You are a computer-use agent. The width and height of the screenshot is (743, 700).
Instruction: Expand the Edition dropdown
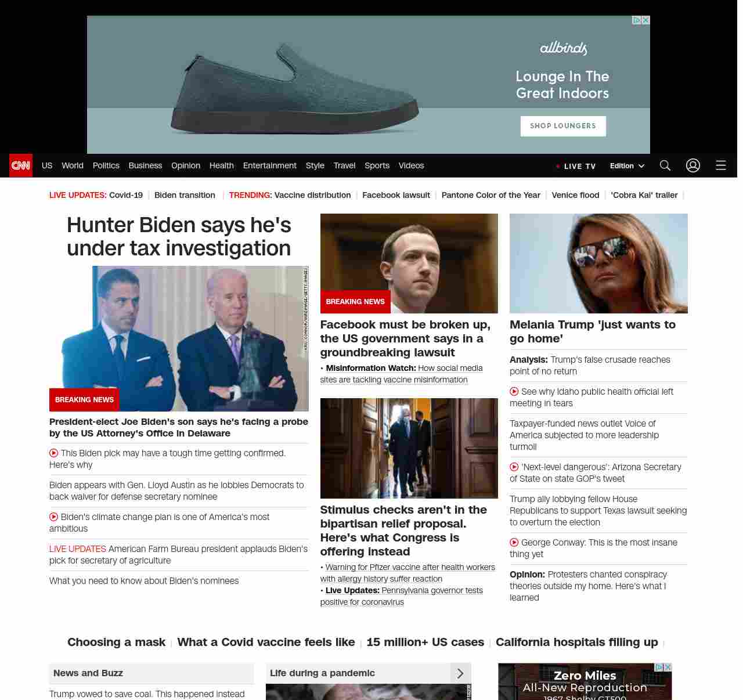pyautogui.click(x=627, y=166)
